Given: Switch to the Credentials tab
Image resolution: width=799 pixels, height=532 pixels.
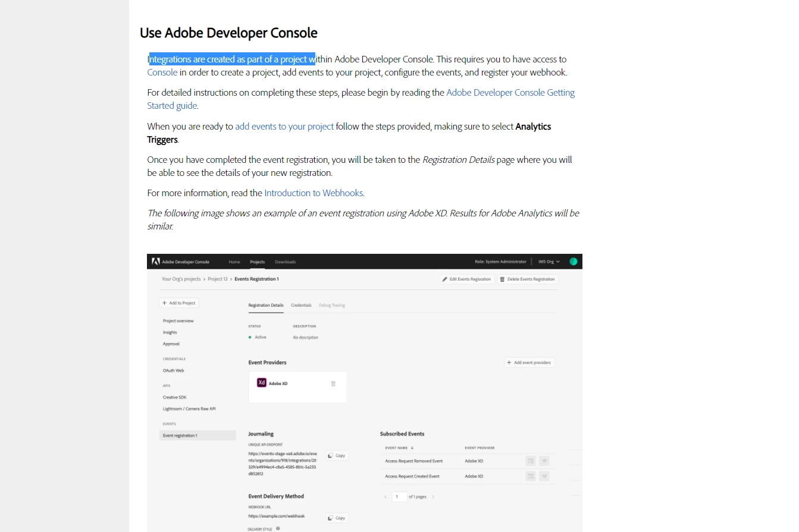Looking at the screenshot, I should coord(301,306).
